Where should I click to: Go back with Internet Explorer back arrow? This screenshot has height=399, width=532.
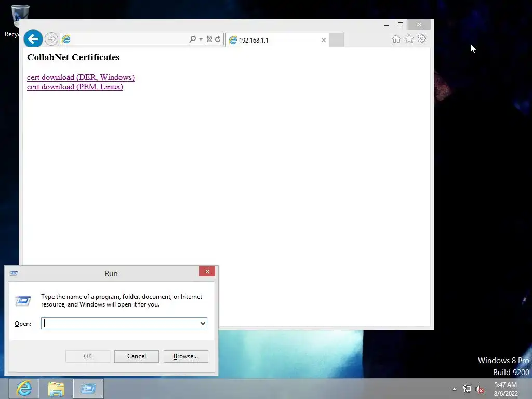[x=33, y=39]
